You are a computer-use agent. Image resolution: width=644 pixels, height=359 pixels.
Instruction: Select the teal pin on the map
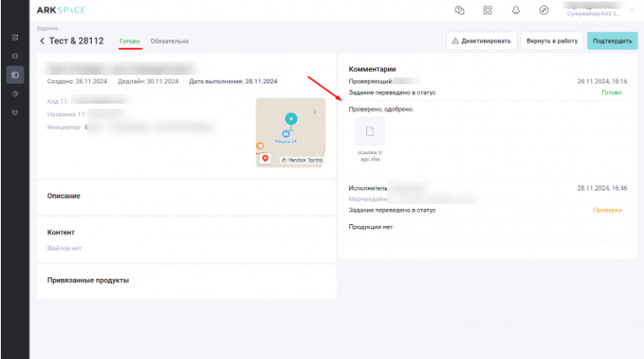(x=291, y=120)
